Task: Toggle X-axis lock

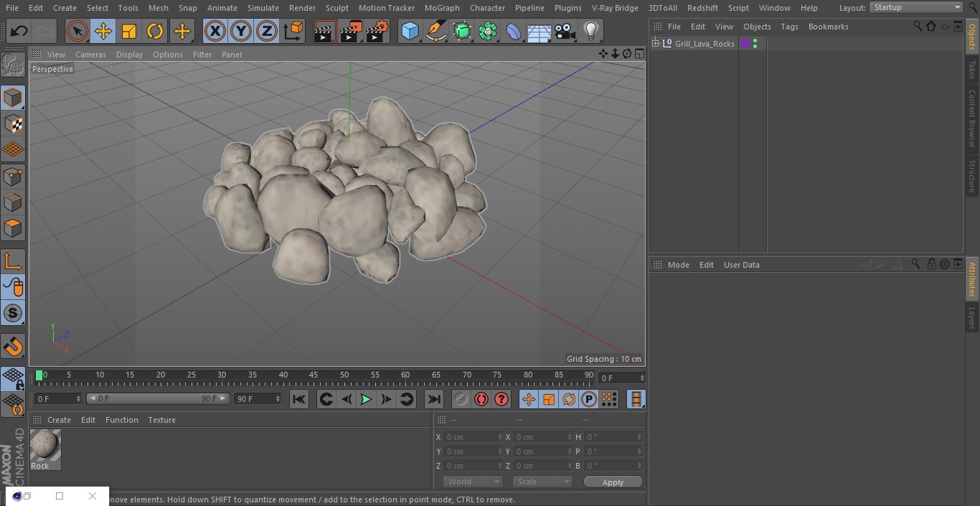Action: point(215,32)
